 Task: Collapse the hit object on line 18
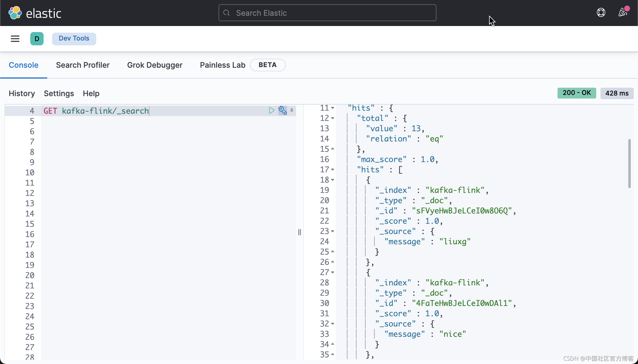[x=332, y=180]
